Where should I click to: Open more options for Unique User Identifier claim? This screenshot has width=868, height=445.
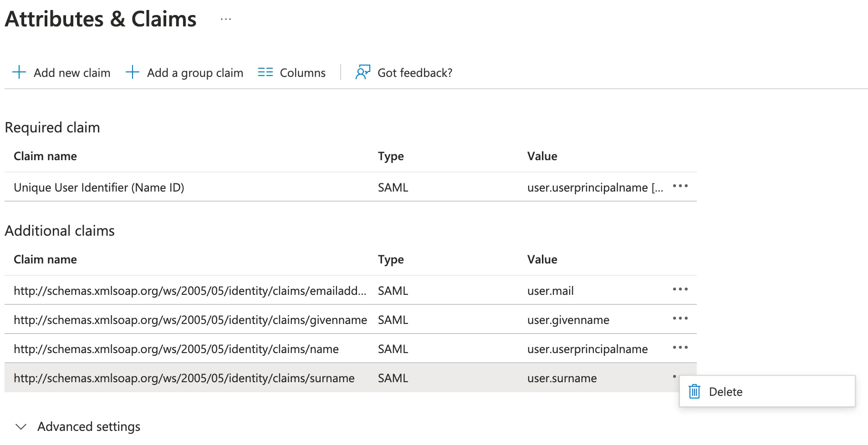coord(680,186)
